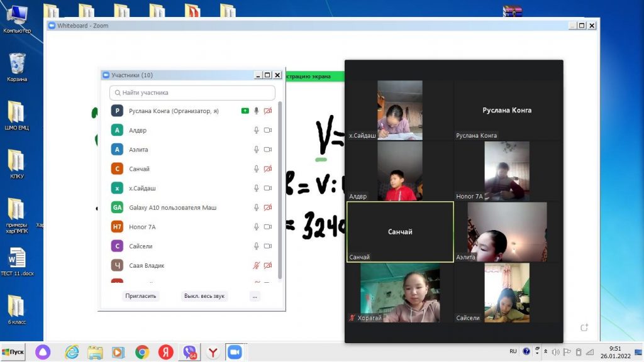
Task: Launch Viber from the taskbar
Action: [189, 352]
